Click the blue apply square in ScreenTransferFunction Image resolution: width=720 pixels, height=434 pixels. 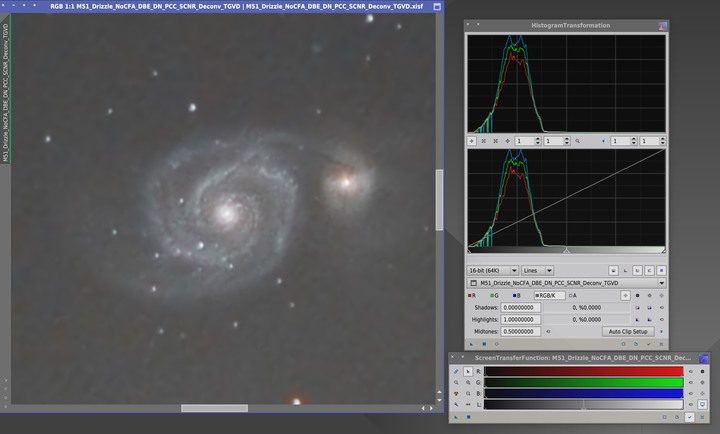click(x=468, y=417)
